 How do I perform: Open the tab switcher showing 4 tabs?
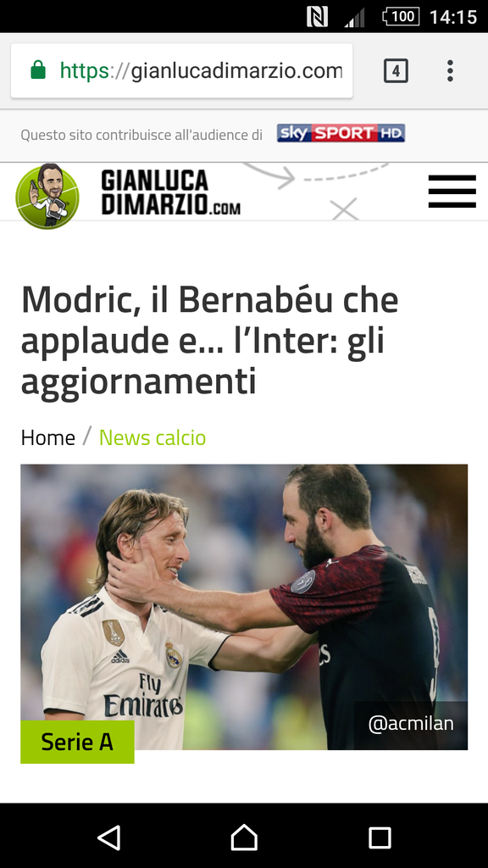point(396,71)
